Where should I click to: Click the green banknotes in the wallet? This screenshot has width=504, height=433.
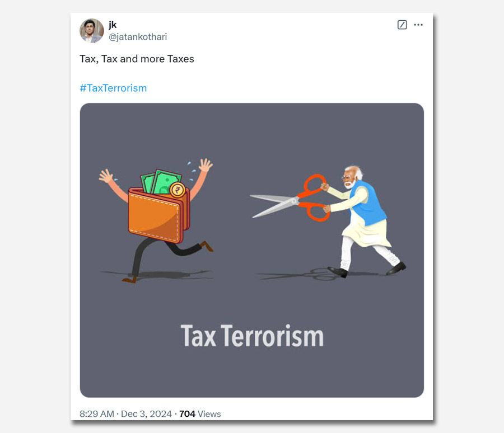coord(161,182)
